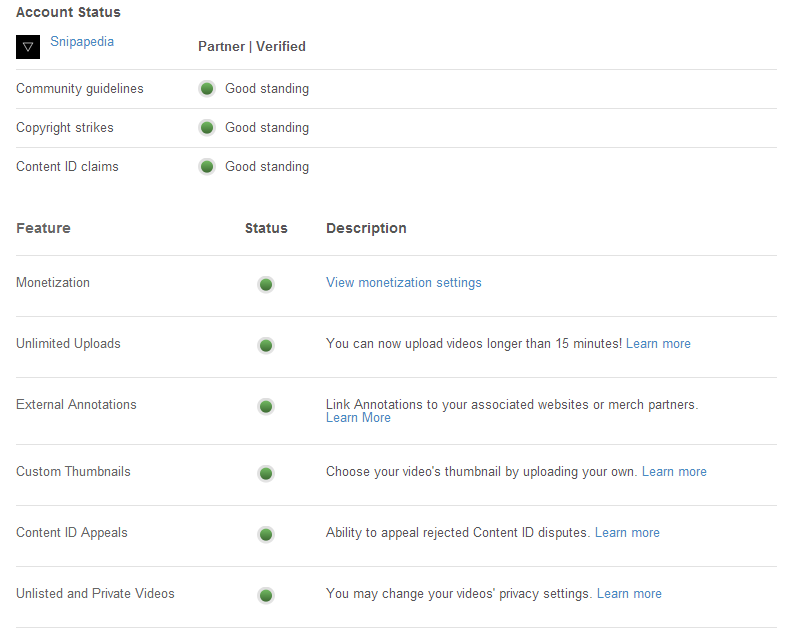Click Community guidelines green status dot
The image size is (799, 640).
point(207,89)
